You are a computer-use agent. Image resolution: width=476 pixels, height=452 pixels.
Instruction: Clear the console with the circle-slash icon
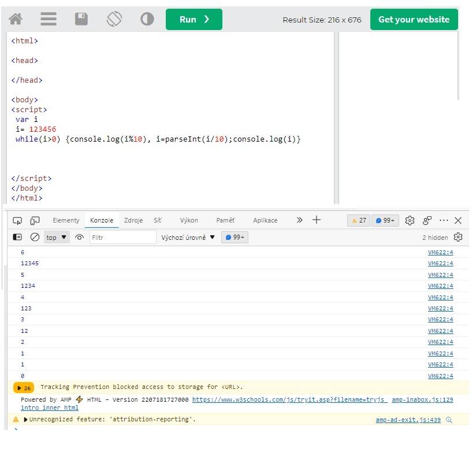point(35,237)
